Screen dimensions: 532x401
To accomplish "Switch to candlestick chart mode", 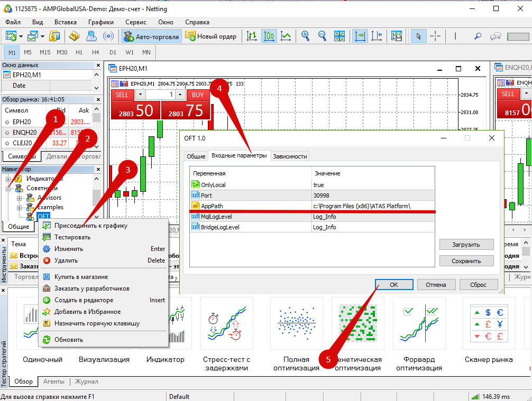I will click(269, 36).
